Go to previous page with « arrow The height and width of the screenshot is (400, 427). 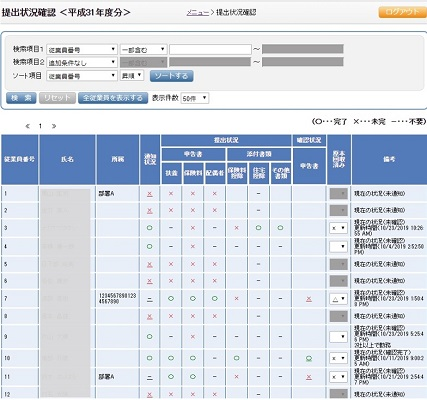pos(28,126)
